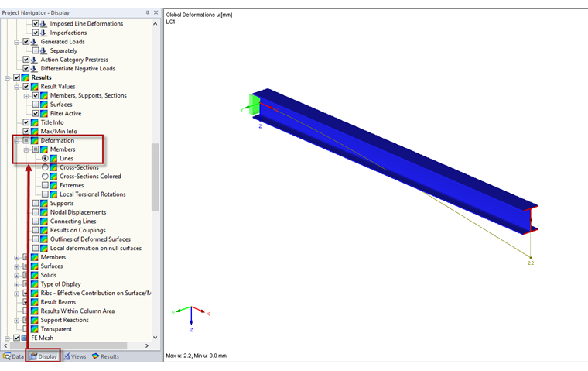Click the Max u: 2.2, Min u: 0.0 mm text
This screenshot has height=371, width=588.
pos(196,356)
